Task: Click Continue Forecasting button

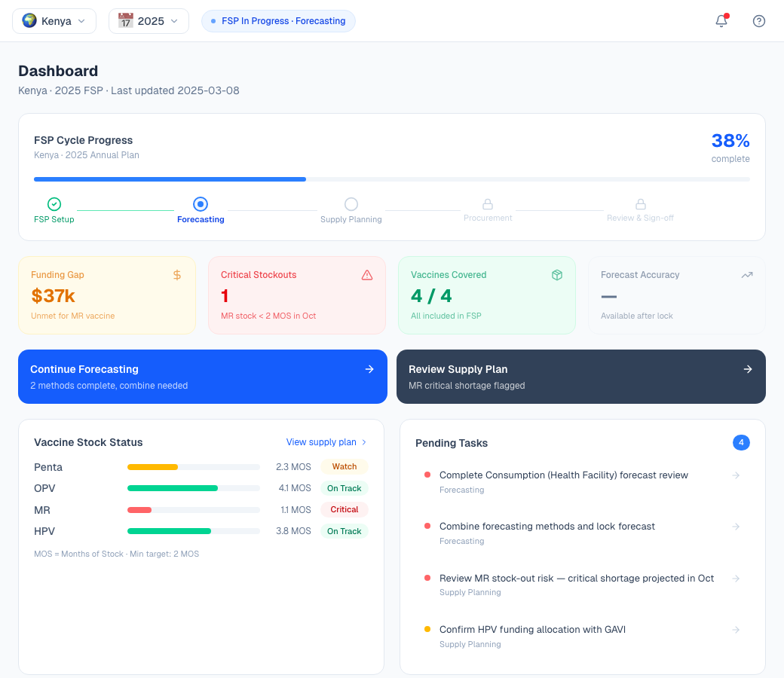Action: click(203, 377)
